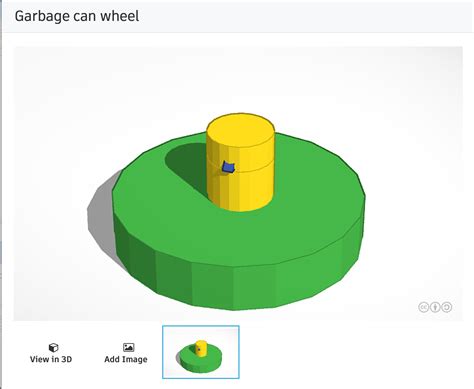Click the green base inside the thumbnail

200,363
